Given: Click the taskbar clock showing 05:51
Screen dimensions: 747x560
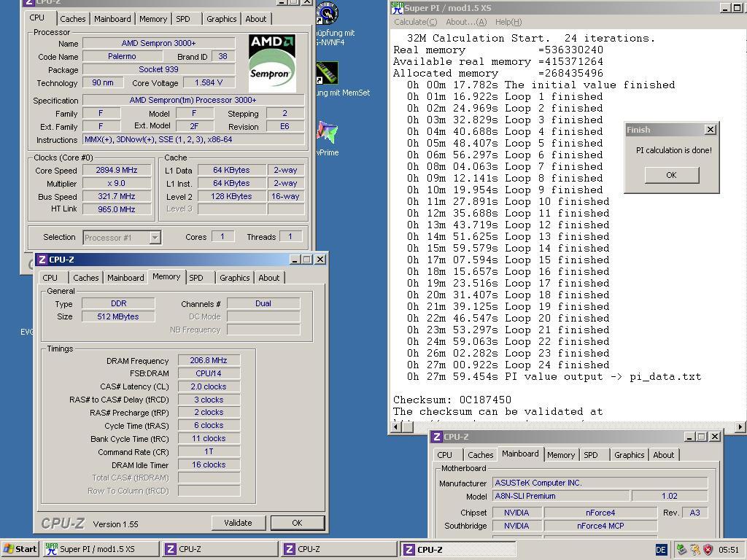Looking at the screenshot, I should 729,550.
